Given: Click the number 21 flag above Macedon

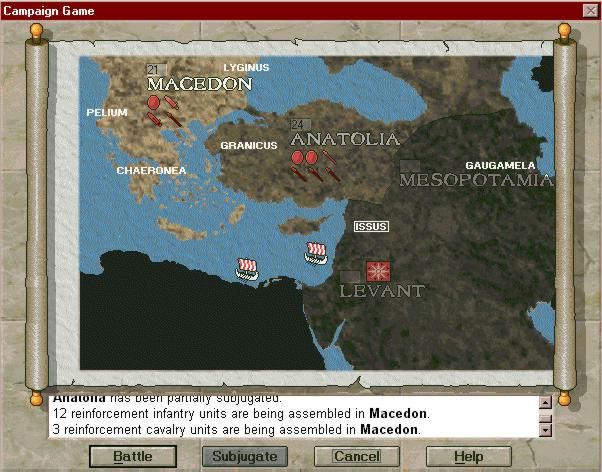Looking at the screenshot, I should [153, 69].
